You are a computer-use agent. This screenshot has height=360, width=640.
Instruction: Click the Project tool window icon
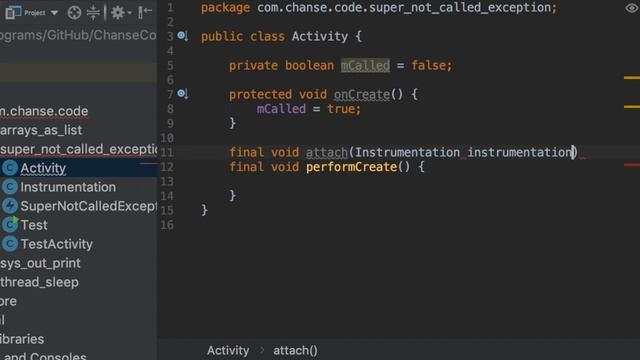click(x=13, y=12)
